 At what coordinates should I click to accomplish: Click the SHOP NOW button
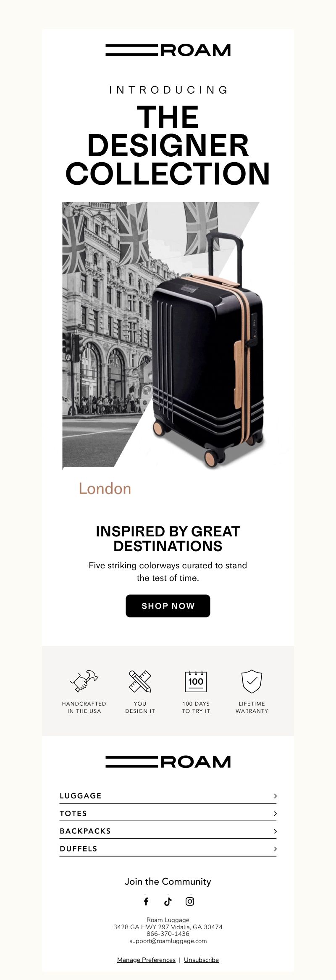pos(168,606)
